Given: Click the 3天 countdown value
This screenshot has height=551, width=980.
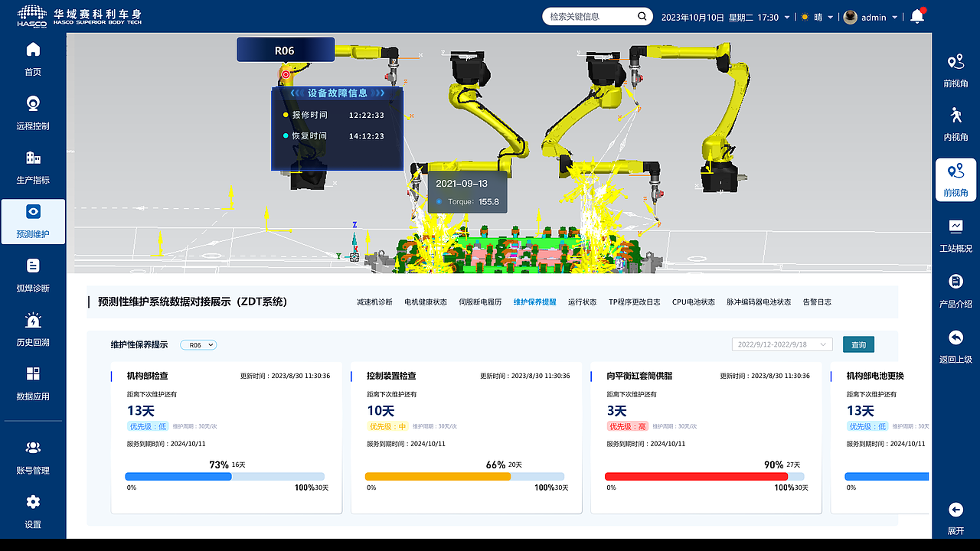Looking at the screenshot, I should point(616,411).
